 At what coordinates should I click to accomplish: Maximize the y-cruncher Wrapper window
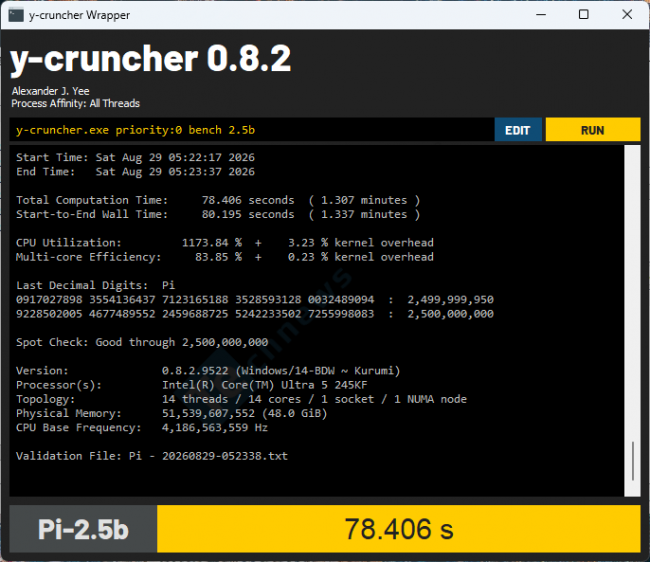584,15
